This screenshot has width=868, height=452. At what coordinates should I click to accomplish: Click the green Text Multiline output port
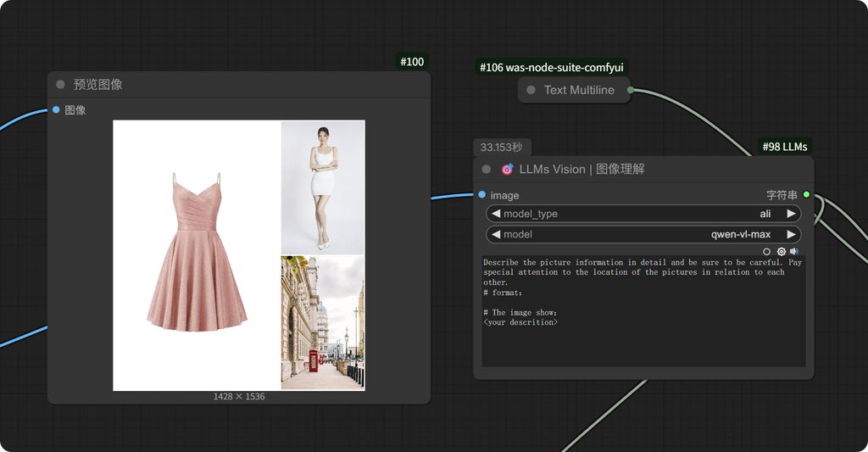click(x=631, y=90)
